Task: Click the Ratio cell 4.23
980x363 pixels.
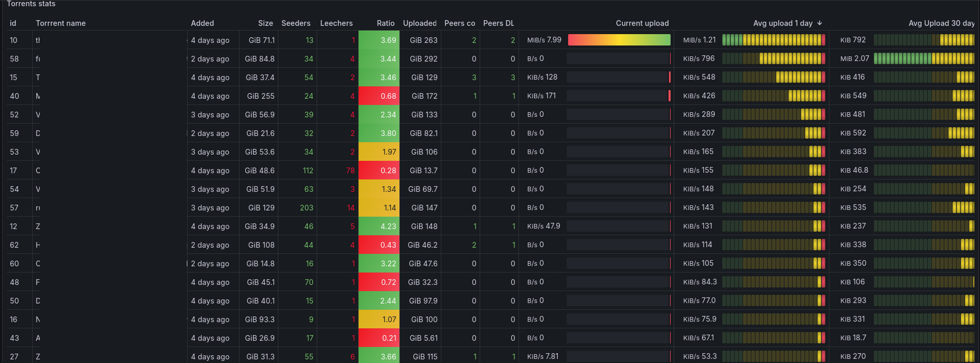Action: click(379, 226)
